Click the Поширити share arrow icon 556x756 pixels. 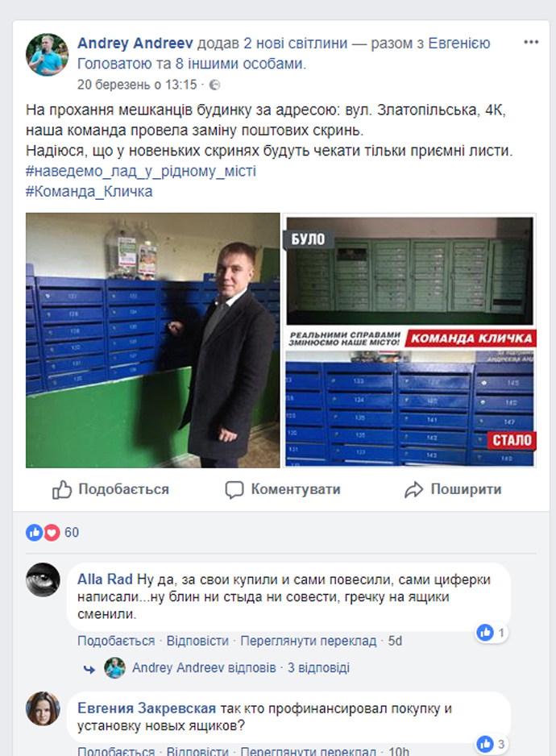coord(413,490)
